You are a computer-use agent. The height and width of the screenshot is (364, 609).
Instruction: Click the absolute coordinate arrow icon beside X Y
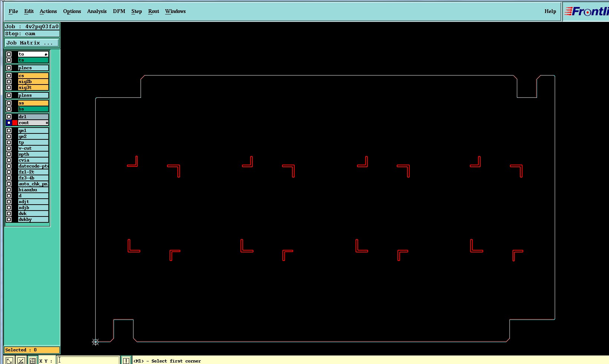point(9,360)
